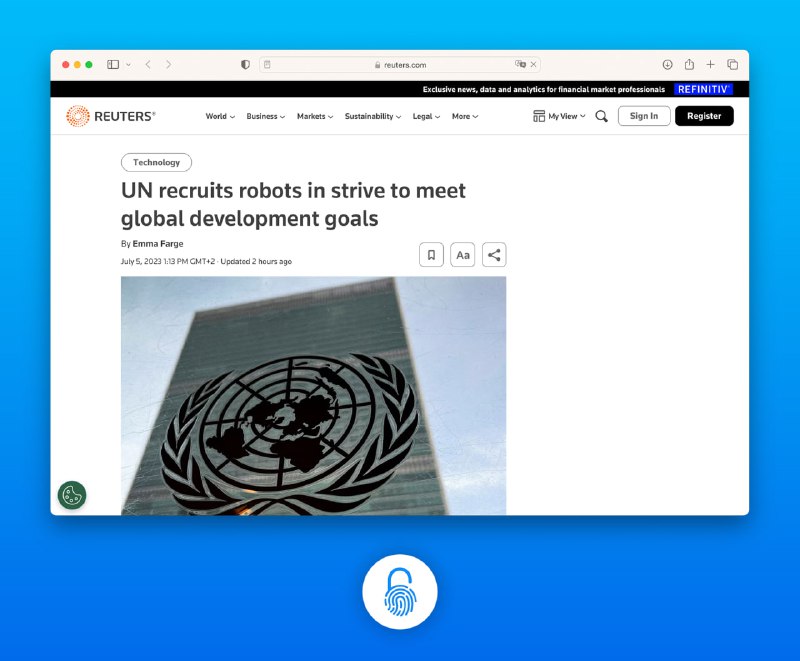
Task: Open Safari downloads icon
Action: 667,65
